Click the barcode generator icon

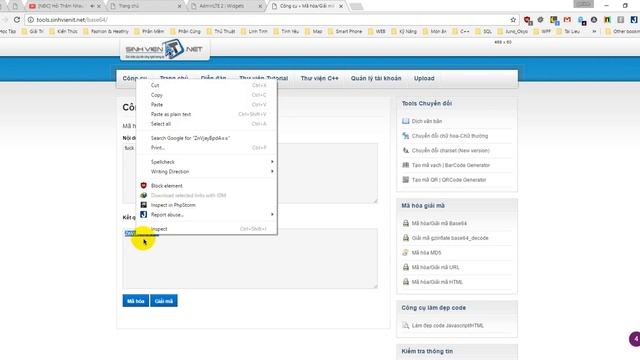pos(405,165)
